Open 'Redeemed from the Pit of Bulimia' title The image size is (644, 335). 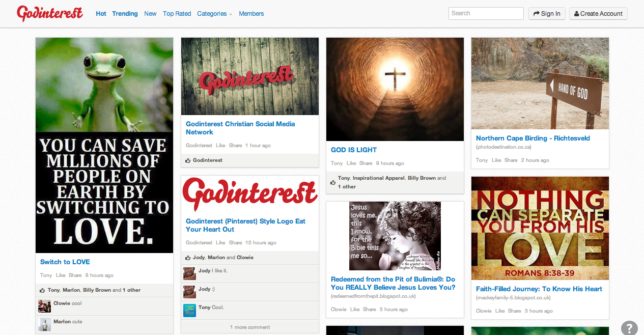(x=393, y=284)
